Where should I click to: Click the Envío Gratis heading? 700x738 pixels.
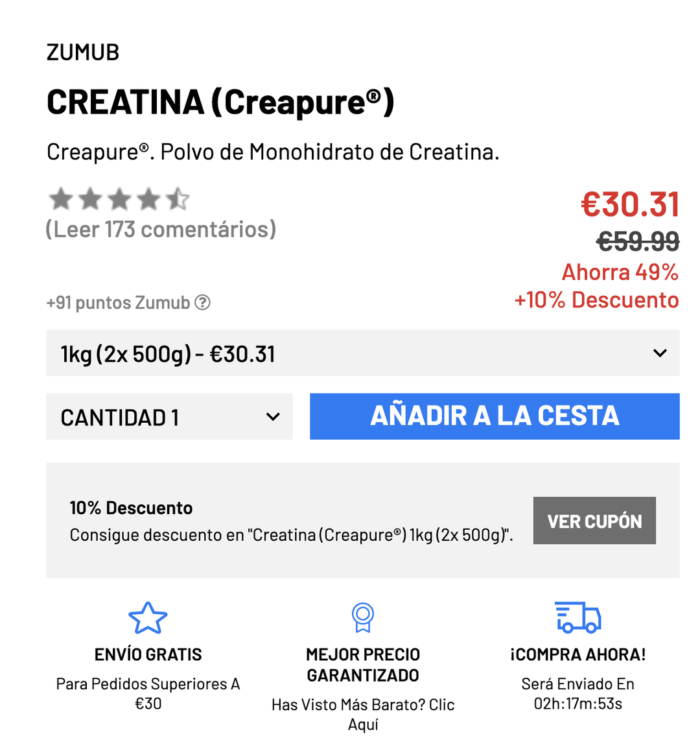[x=148, y=654]
